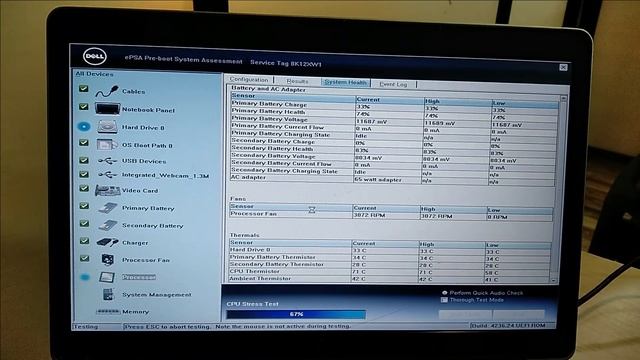
Task: Click the Ambient Thermistor row
Action: click(x=390, y=279)
